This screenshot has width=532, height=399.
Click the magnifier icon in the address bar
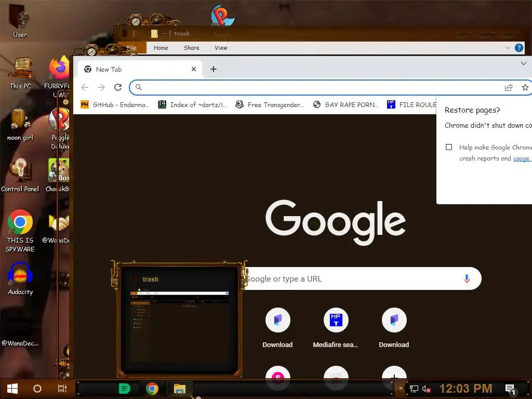pyautogui.click(x=138, y=87)
